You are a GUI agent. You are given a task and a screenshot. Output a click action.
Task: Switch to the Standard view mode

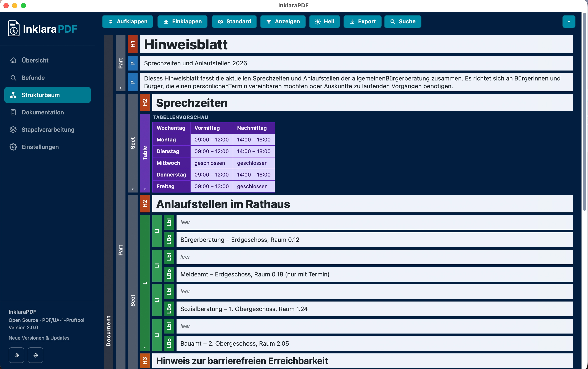tap(234, 21)
